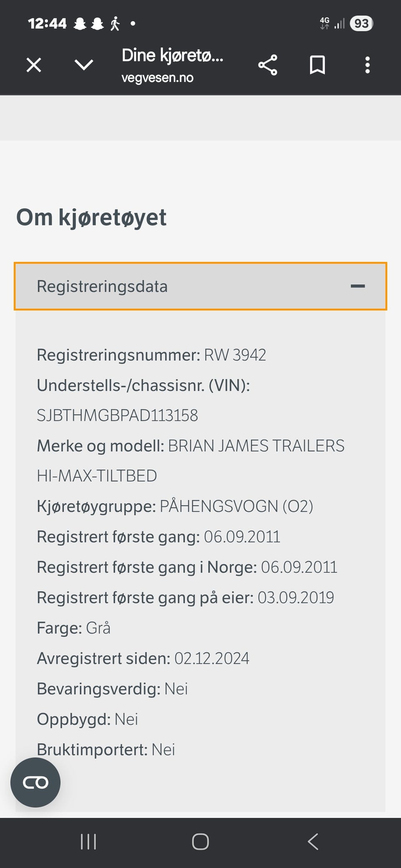Open the three-dot overflow menu
401x868 pixels.
pyautogui.click(x=367, y=65)
